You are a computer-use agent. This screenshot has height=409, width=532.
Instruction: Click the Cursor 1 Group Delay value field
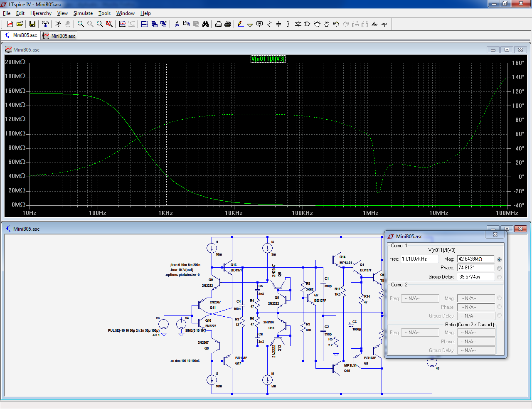[x=475, y=276]
